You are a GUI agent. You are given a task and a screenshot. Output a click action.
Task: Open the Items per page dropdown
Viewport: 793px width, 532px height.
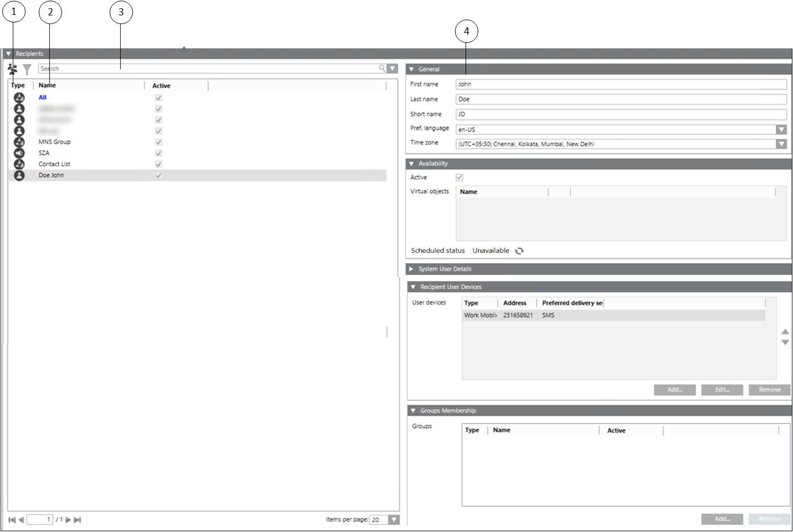click(x=394, y=519)
